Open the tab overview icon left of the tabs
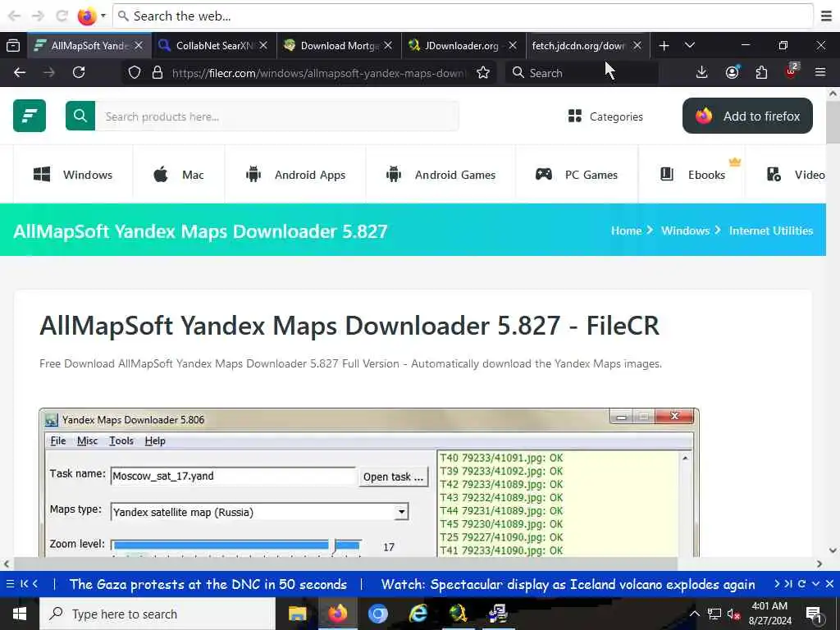Screen dimensions: 840x630 click(13, 46)
